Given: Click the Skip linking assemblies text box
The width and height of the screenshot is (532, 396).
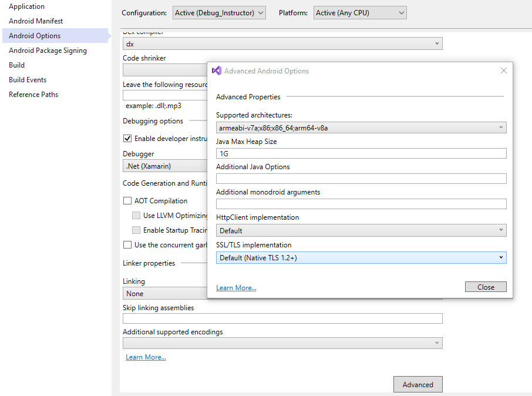Looking at the screenshot, I should (x=282, y=318).
